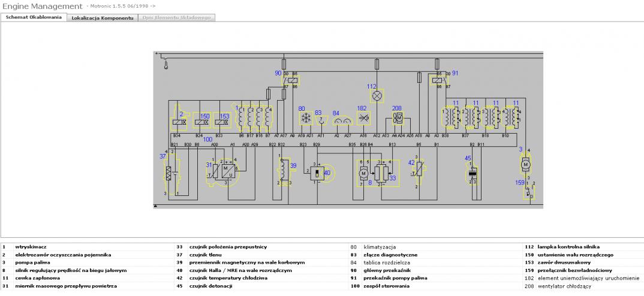
Task: Click 'ustawienie wału rozrządczego' entry
Action: tap(575, 255)
